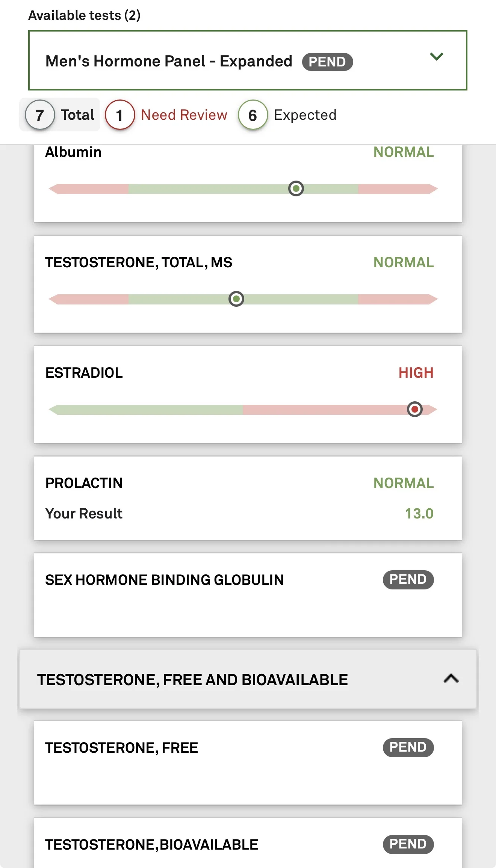Viewport: 496px width, 868px height.
Task: Click the HIGH status label for Estradiol
Action: coord(416,373)
